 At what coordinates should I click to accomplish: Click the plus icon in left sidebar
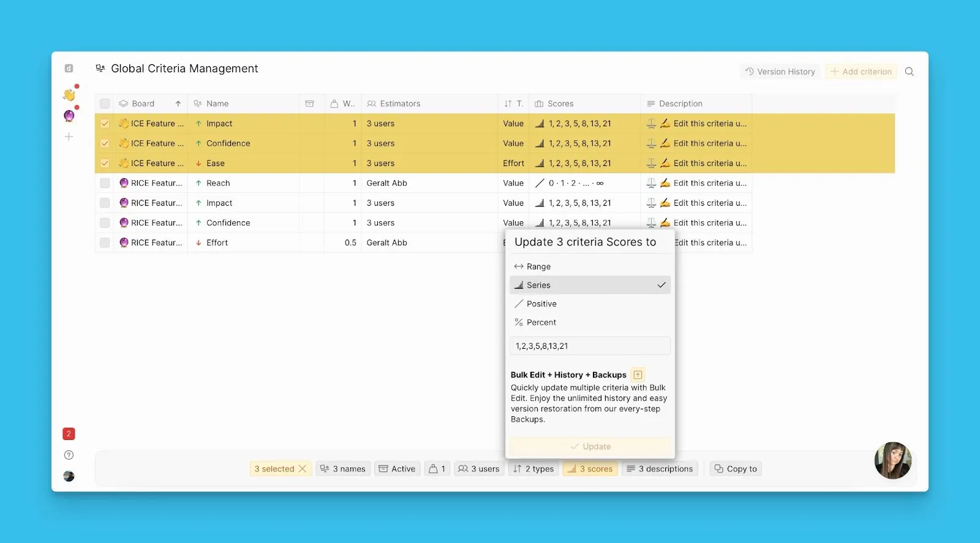pyautogui.click(x=69, y=137)
